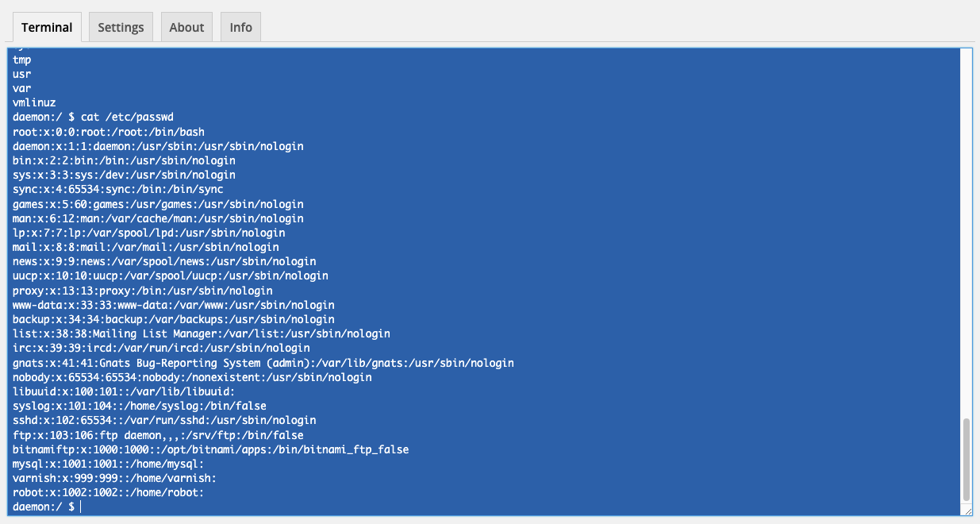Viewport: 980px width, 524px height.
Task: Click the robot:x:1002:1002 entry line
Action: click(x=108, y=492)
